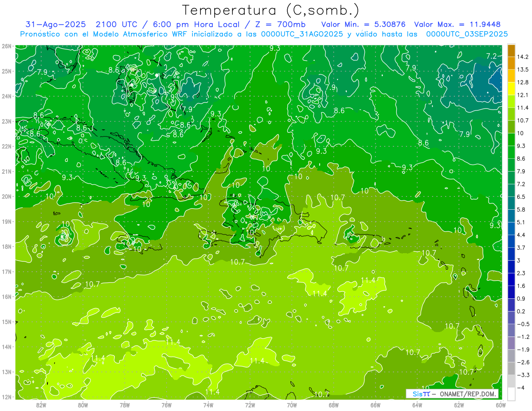This screenshot has height=411, width=532.
Task: Click the 22N latitude axis label
Action: pyautogui.click(x=6, y=146)
